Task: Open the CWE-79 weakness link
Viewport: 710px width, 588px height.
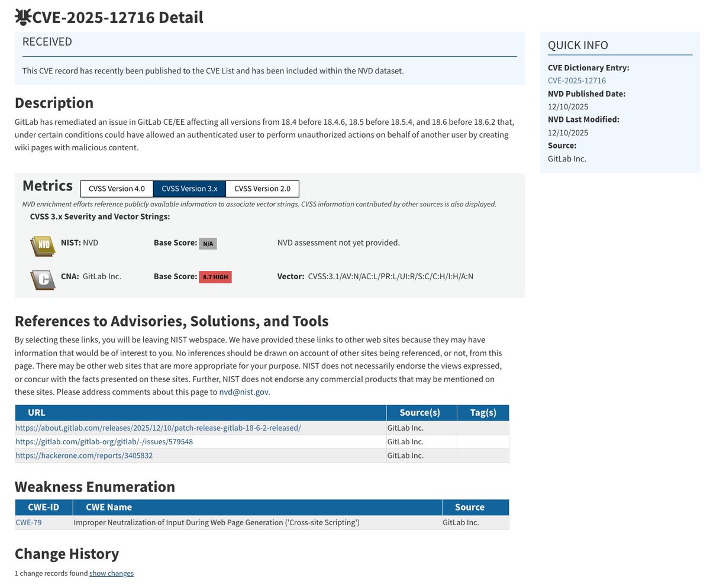Action: [x=28, y=522]
